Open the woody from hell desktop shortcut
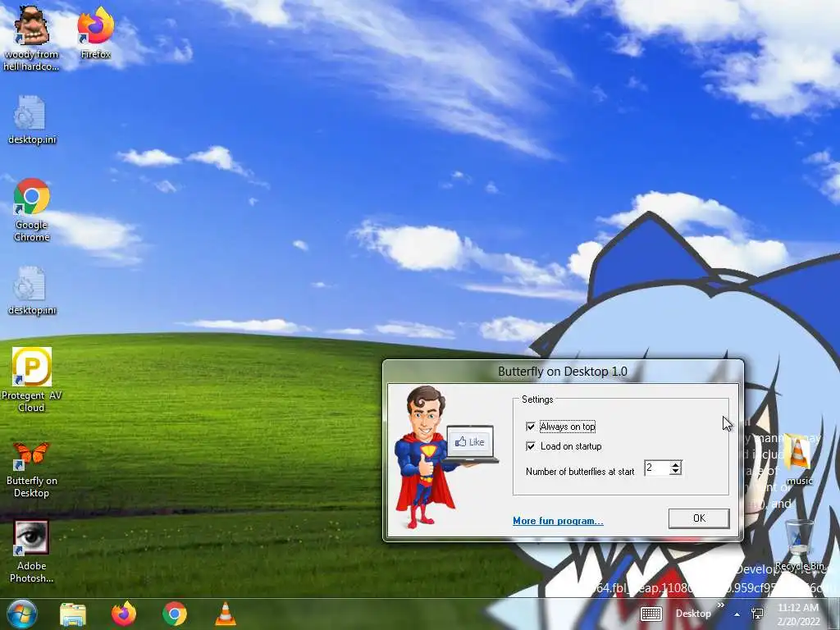This screenshot has height=630, width=840. coord(32,39)
